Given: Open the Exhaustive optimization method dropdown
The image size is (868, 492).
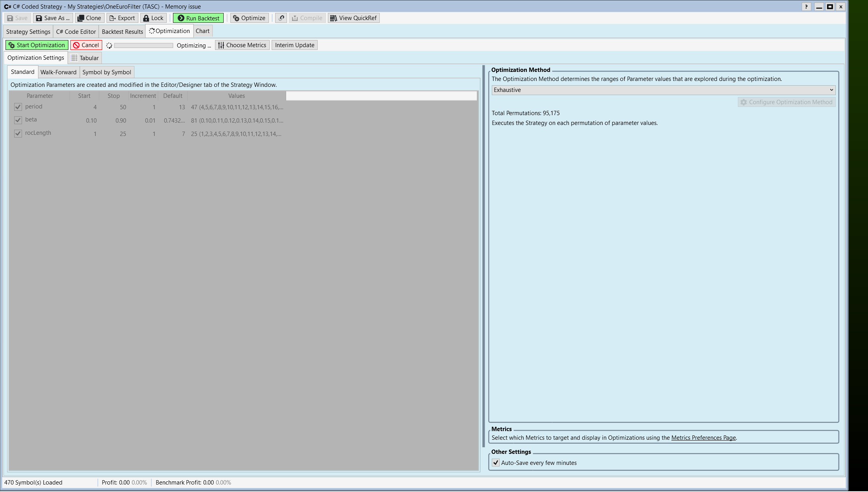Looking at the screenshot, I should (663, 90).
